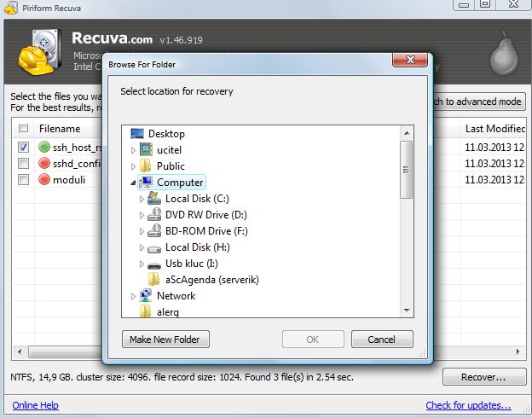Close the Browse For Folder dialog

[410, 60]
